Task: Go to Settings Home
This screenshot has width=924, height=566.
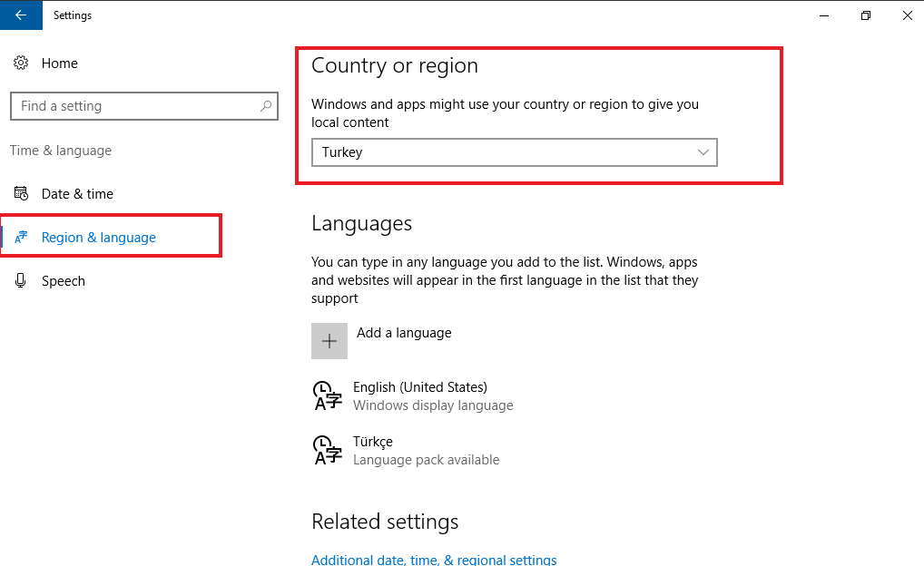Action: pyautogui.click(x=60, y=63)
